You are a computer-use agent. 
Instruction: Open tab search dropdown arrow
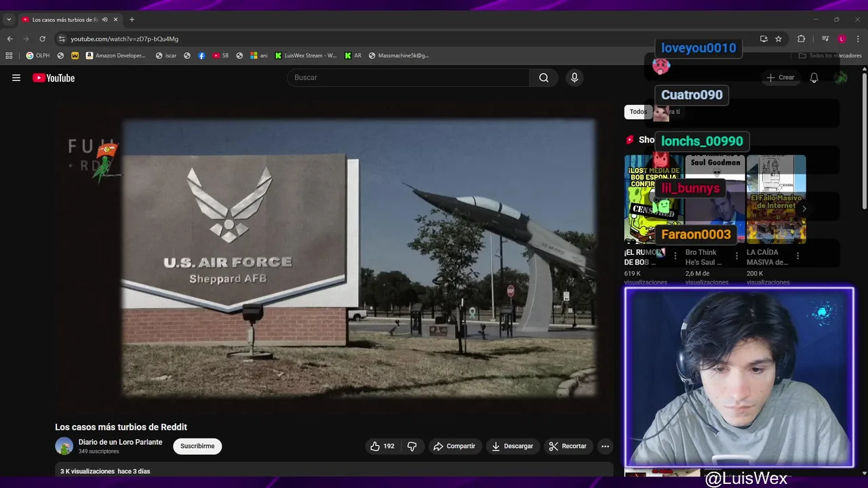click(9, 20)
